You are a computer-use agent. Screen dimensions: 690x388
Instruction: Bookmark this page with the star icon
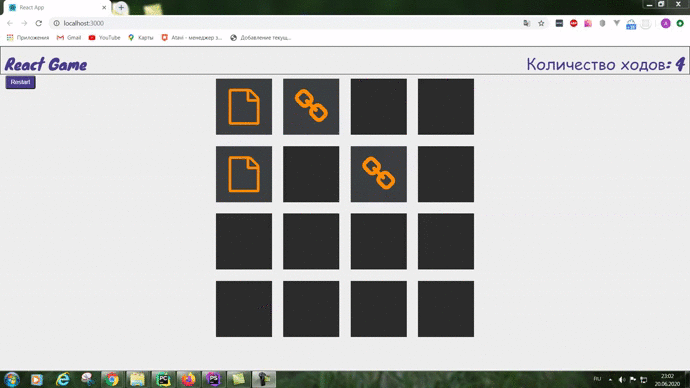(x=541, y=23)
